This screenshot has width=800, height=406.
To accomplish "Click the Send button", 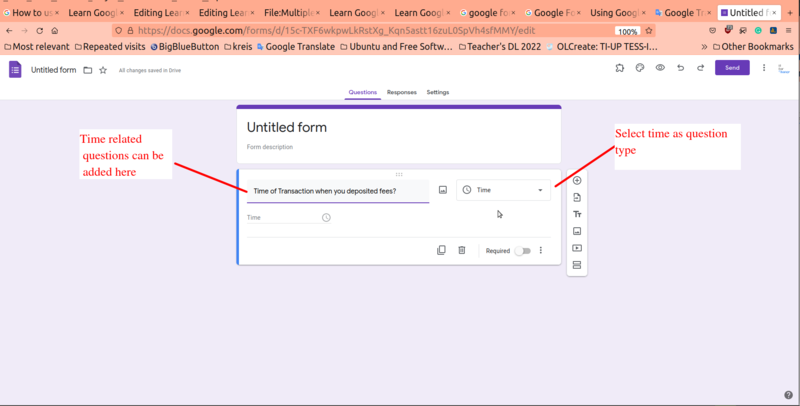I will point(732,68).
